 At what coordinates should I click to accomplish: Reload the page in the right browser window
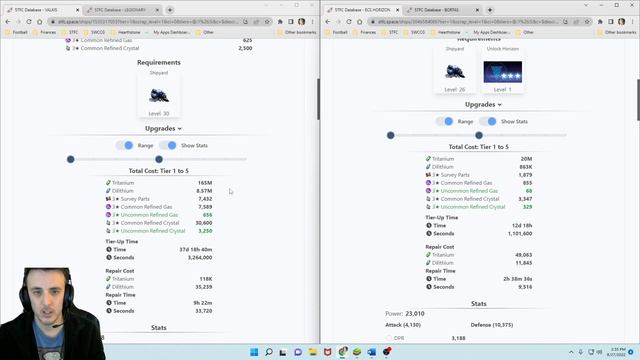[x=349, y=22]
